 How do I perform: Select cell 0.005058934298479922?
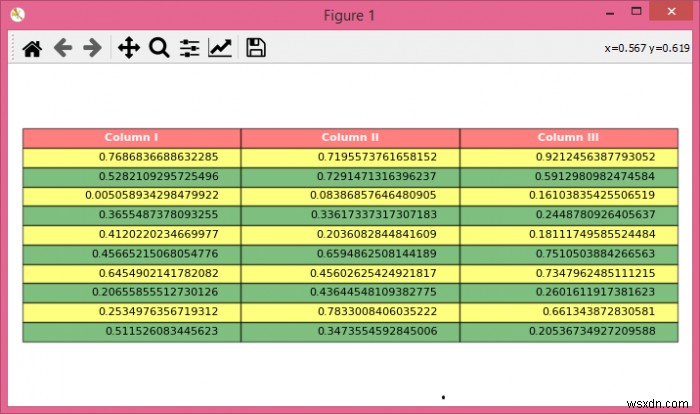coord(132,196)
